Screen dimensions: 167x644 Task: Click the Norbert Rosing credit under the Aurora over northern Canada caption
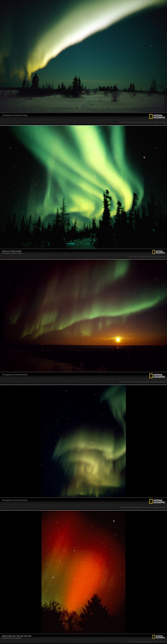pos(12,253)
